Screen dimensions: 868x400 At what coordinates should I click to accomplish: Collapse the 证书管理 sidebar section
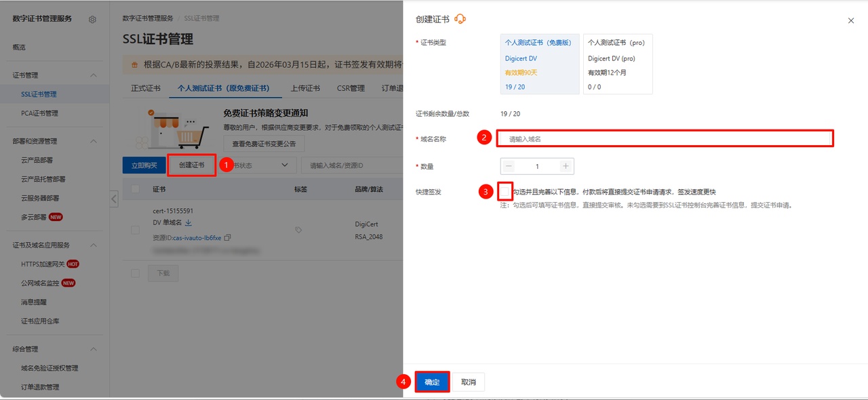click(94, 75)
